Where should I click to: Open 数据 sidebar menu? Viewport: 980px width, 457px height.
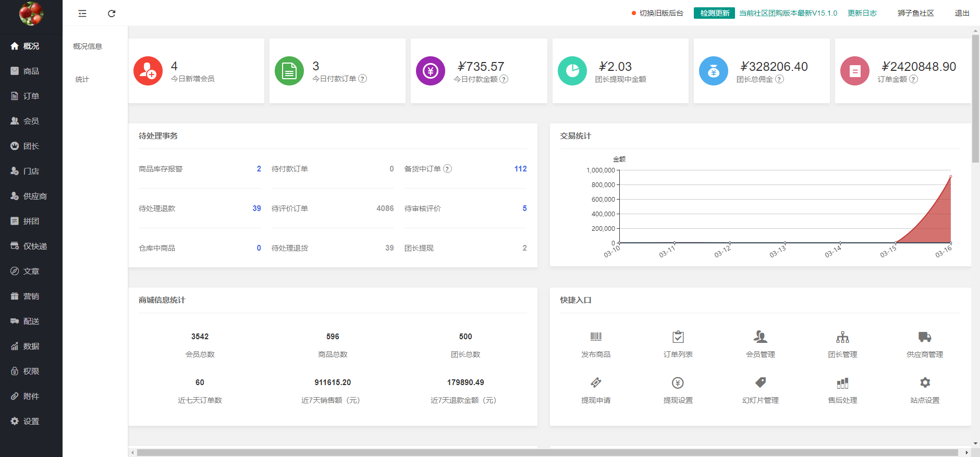tap(31, 346)
